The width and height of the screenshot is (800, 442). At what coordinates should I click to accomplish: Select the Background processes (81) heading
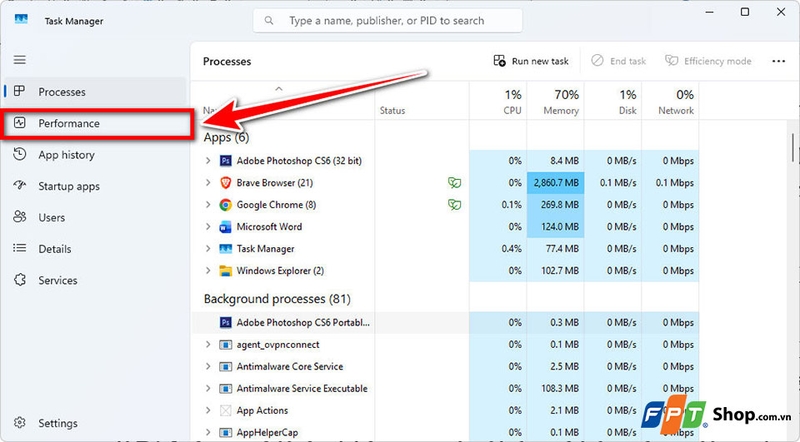point(277,299)
